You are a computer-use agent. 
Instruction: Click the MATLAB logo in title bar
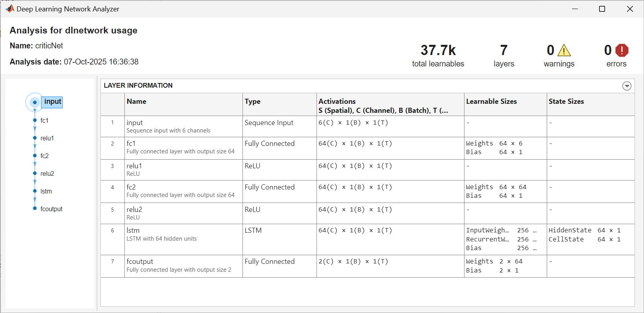[9, 9]
